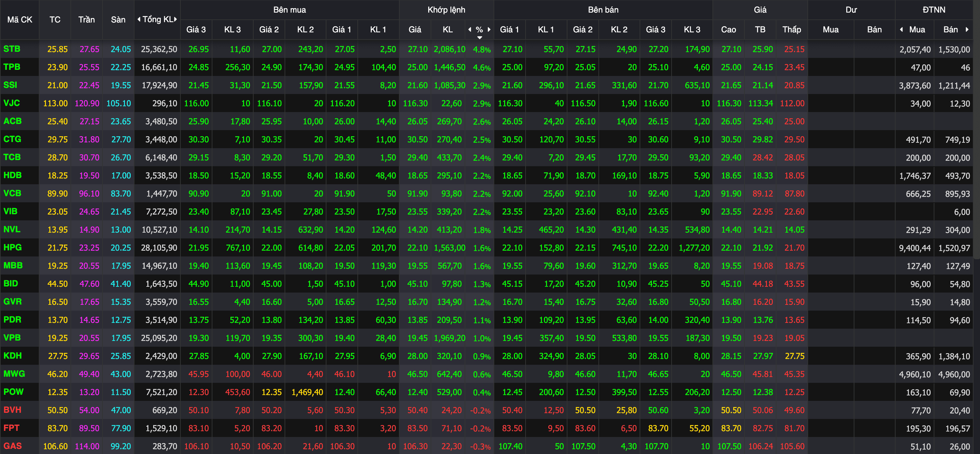Open GAS stock symbol
Viewport: 980px width, 454px height.
(13, 445)
